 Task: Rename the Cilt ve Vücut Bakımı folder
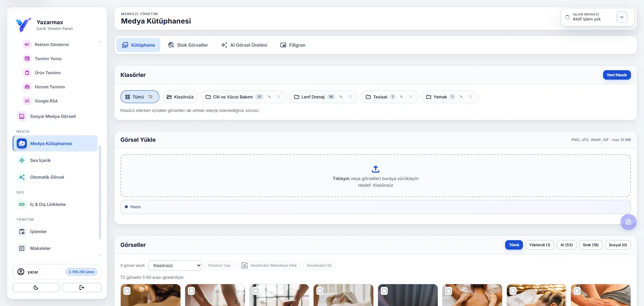click(269, 97)
